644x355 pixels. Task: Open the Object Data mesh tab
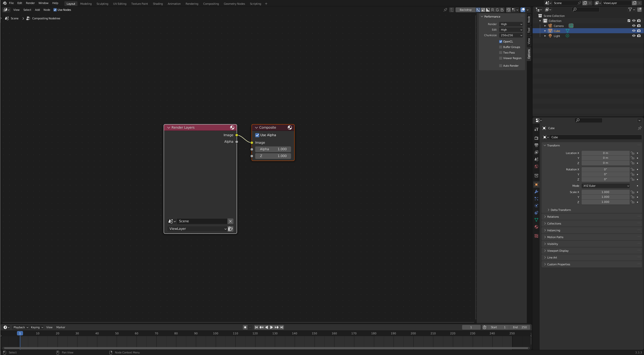(536, 220)
